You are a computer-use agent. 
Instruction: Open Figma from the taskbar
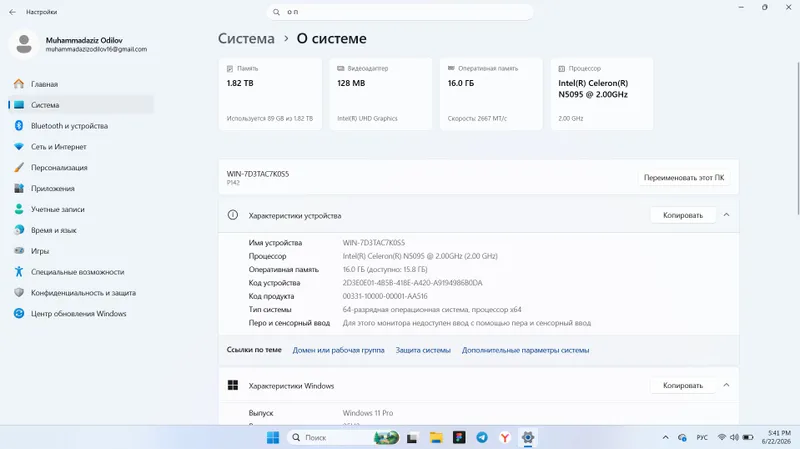click(459, 437)
